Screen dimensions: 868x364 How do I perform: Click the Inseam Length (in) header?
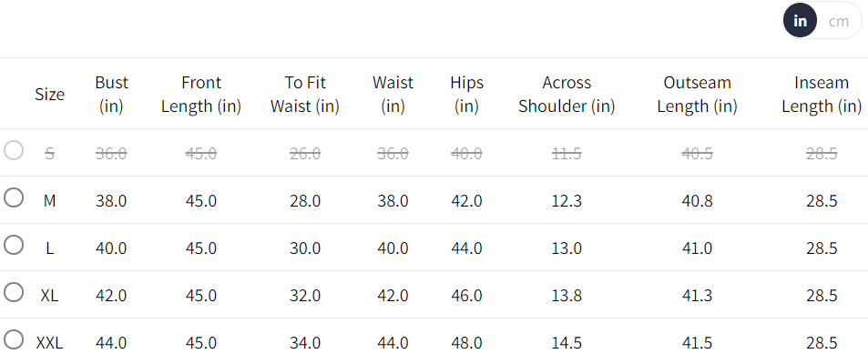822,94
